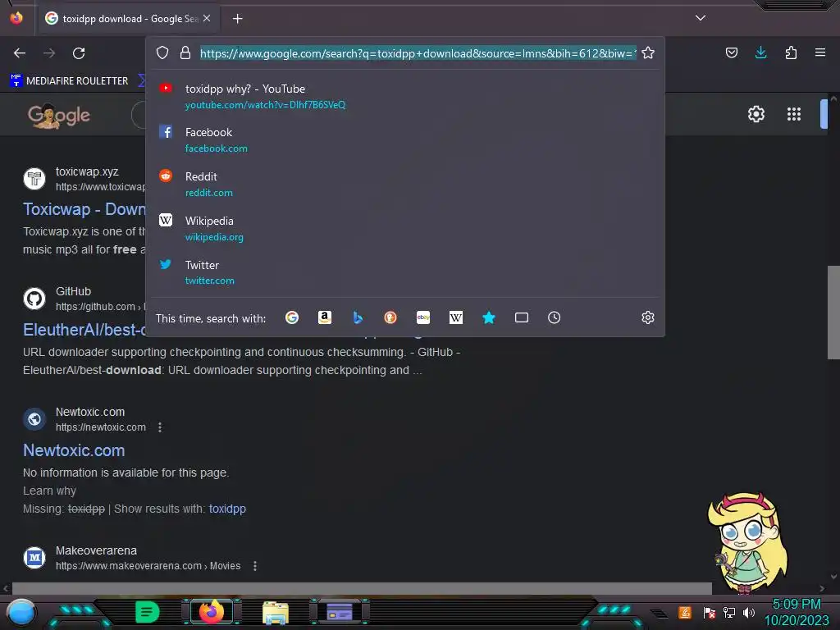Open the MEDIAFIRE ROULETTER bookmark
Screen dimensions: 840x630
pos(69,81)
